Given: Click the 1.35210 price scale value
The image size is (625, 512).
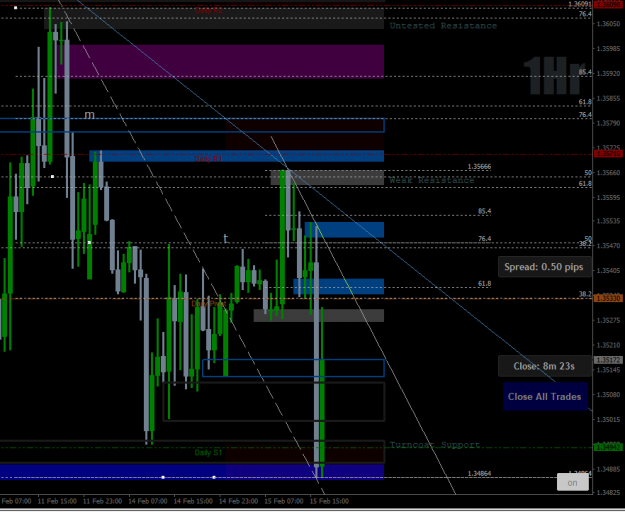Looking at the screenshot, I should pyautogui.click(x=608, y=345).
